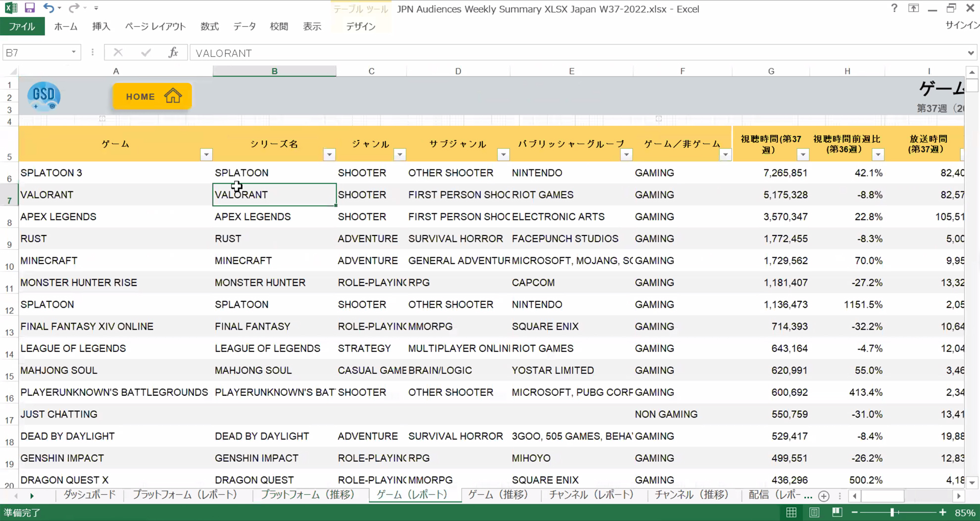Click the Save icon in quick access toolbar
Screen dimensions: 980x521
(x=30, y=8)
